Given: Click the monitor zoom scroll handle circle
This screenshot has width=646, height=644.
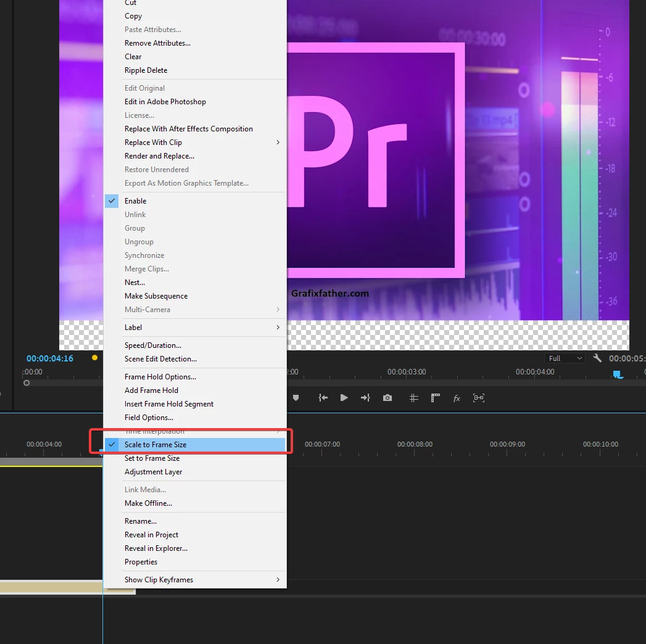Looking at the screenshot, I should point(27,383).
